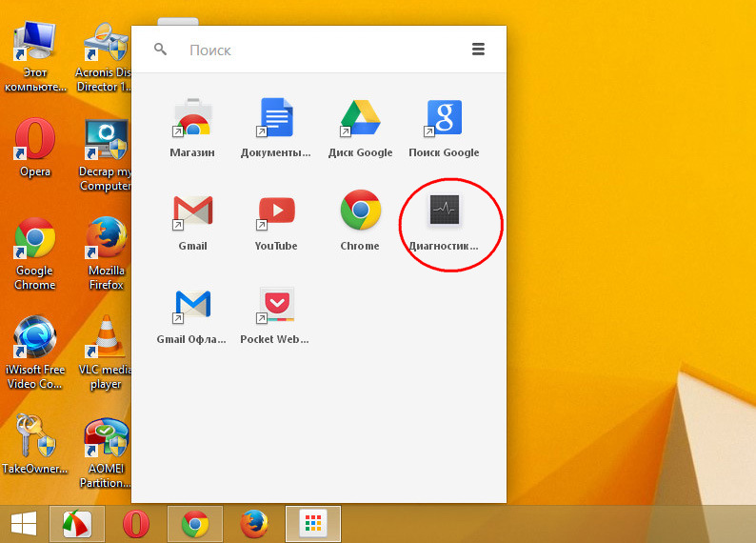The image size is (756, 543).
Task: Open Firefox from the taskbar
Action: (253, 524)
